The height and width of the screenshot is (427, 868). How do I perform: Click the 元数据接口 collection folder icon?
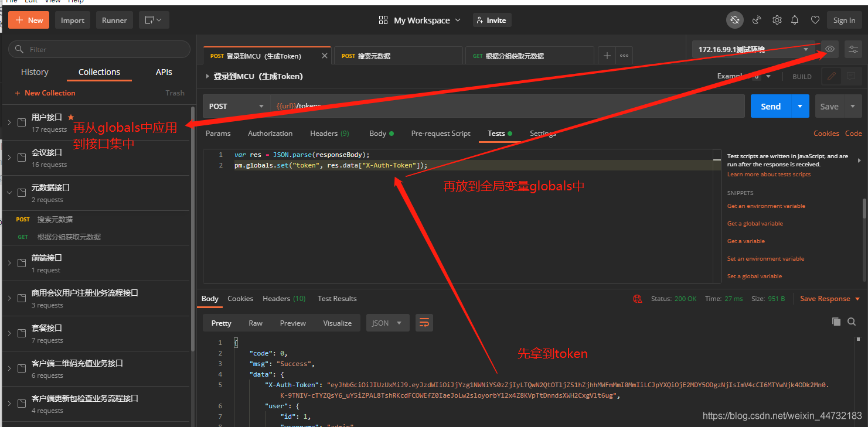click(22, 193)
